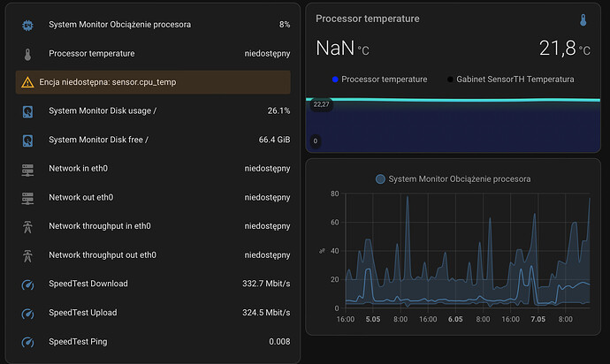
Task: Click the 21,8 °C reading
Action: pos(565,49)
